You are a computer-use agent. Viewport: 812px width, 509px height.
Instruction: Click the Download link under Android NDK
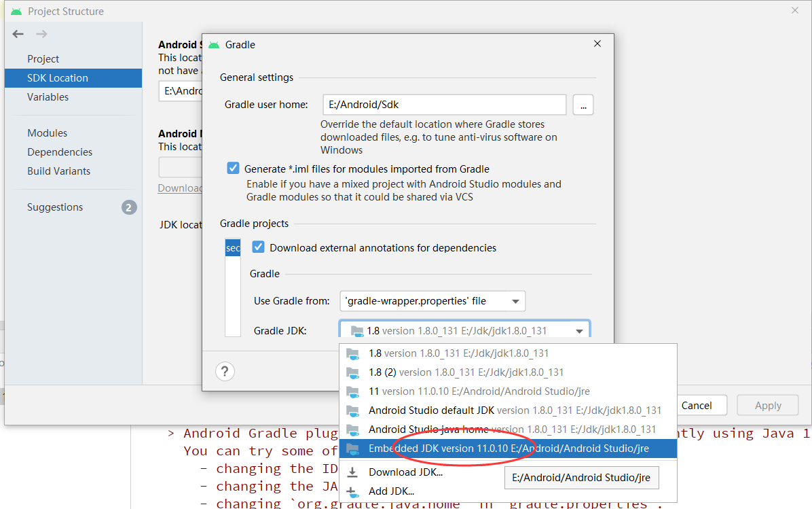point(180,188)
